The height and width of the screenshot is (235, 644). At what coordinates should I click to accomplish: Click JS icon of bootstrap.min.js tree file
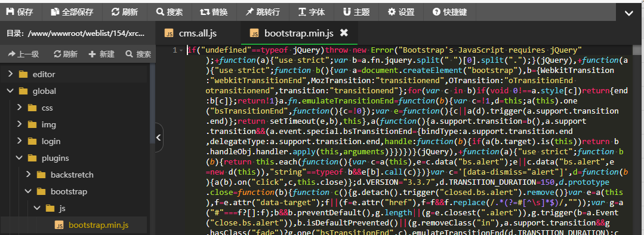(59, 225)
